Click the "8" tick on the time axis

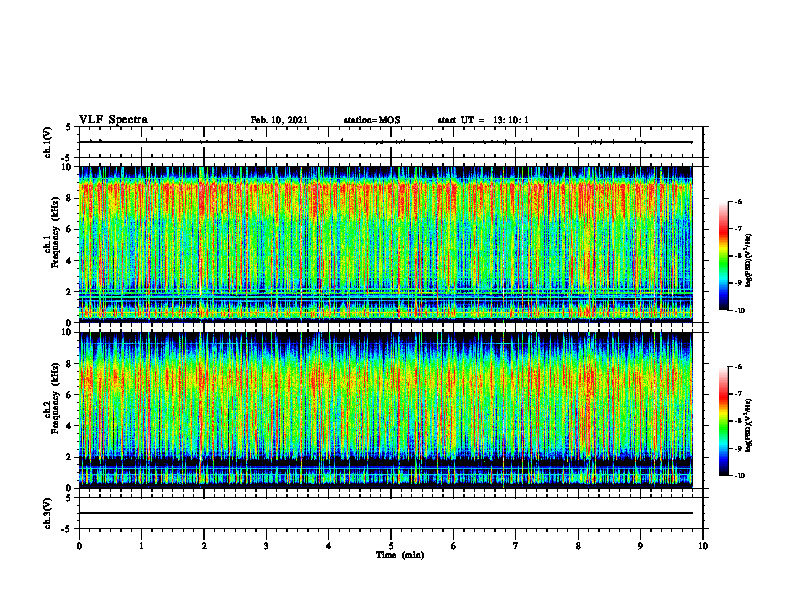578,546
